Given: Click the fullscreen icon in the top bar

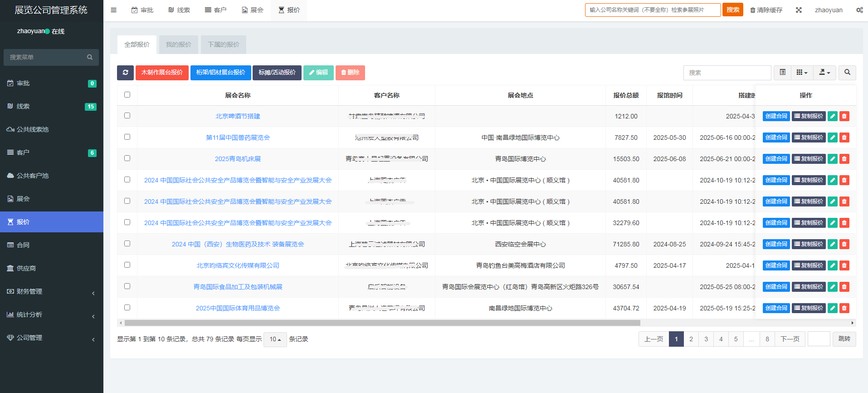Looking at the screenshot, I should click(799, 10).
